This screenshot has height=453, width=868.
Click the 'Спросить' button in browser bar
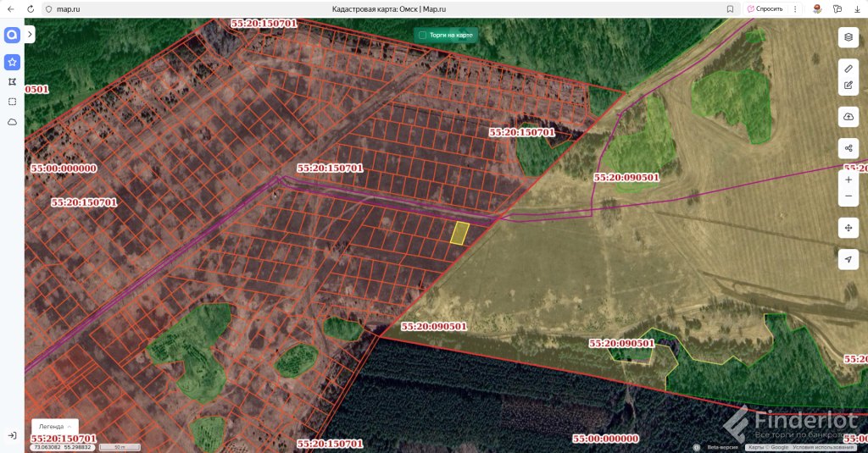click(x=765, y=8)
